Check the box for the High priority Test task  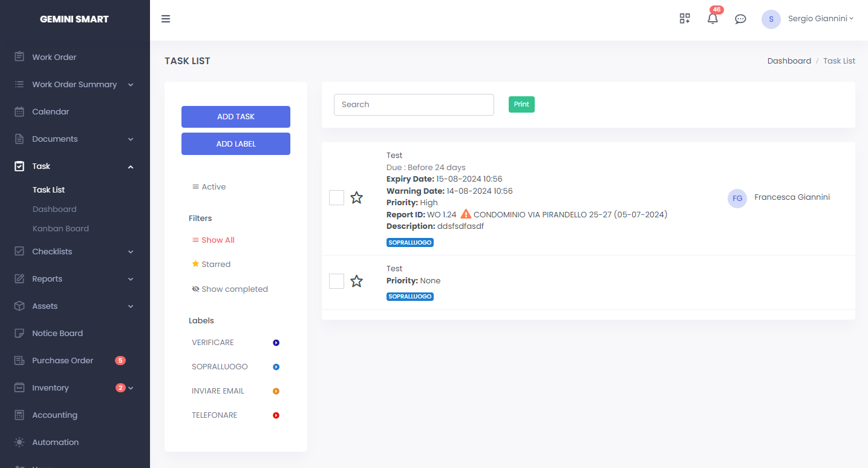tap(336, 197)
